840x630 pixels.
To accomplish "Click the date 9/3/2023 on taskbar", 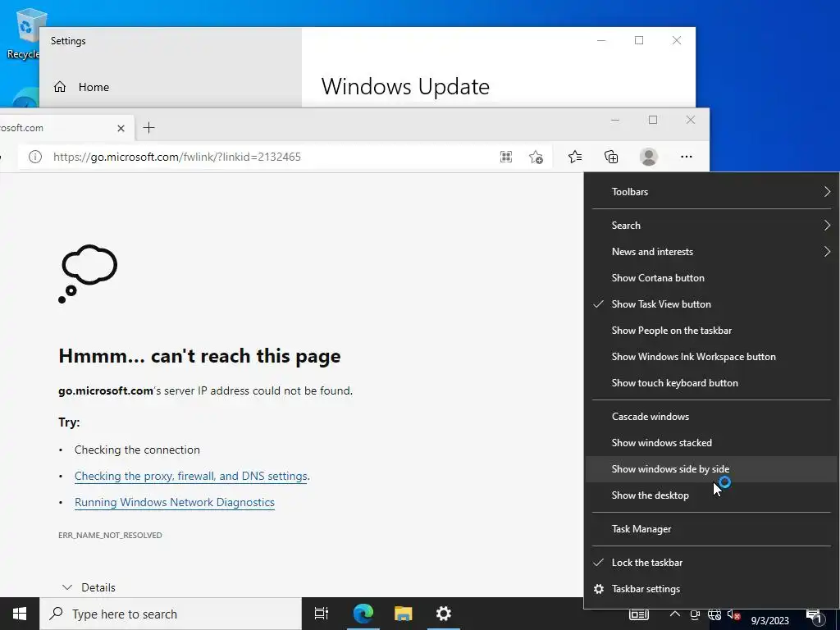I will [x=769, y=621].
